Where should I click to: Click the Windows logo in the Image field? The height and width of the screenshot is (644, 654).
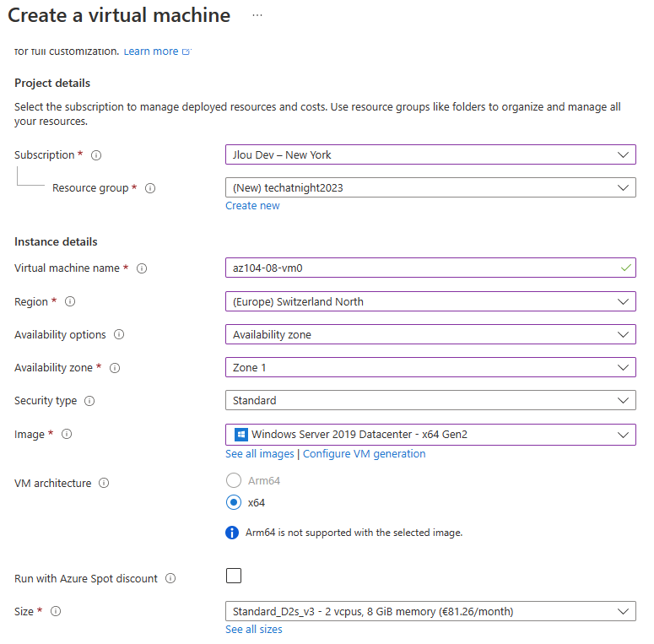[241, 435]
